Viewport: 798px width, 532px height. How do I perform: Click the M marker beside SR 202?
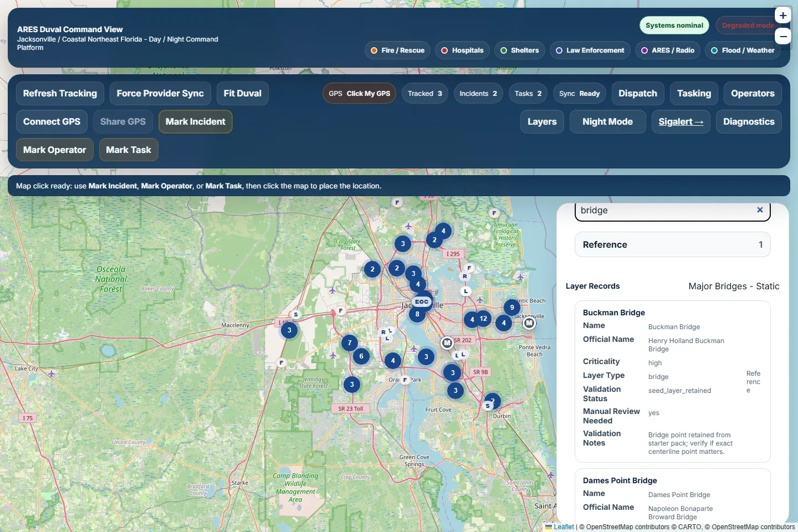point(447,343)
